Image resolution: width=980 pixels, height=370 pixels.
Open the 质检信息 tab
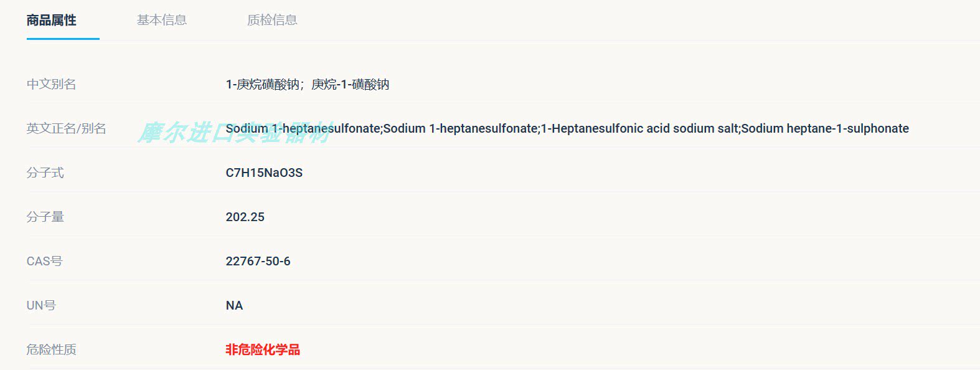pyautogui.click(x=272, y=20)
